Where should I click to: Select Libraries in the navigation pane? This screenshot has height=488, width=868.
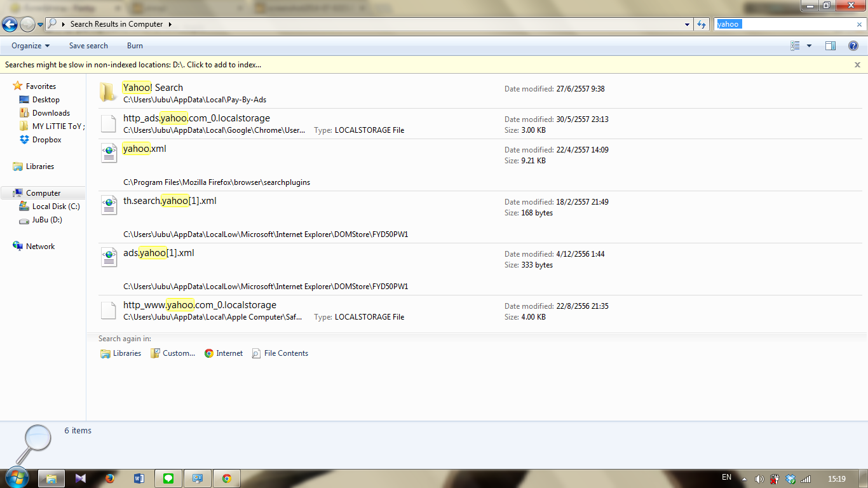point(40,166)
